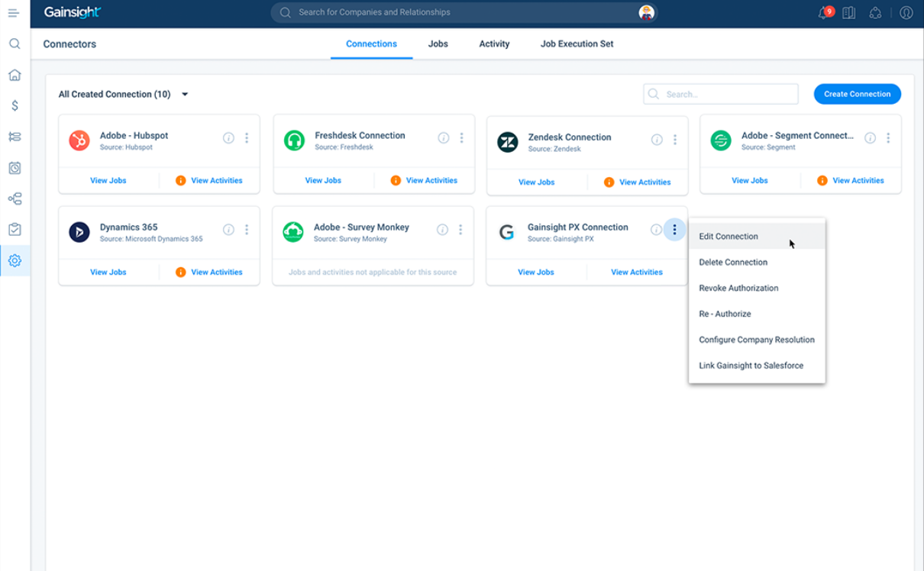The image size is (924, 571).
Task: Open the book help icon in header
Action: 848,13
